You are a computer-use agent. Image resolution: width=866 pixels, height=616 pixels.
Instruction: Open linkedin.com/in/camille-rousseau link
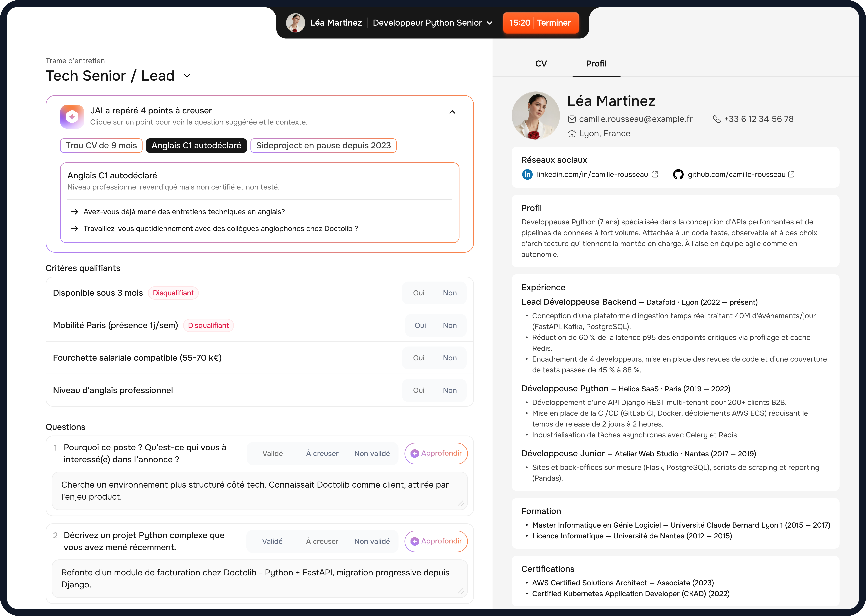[592, 174]
